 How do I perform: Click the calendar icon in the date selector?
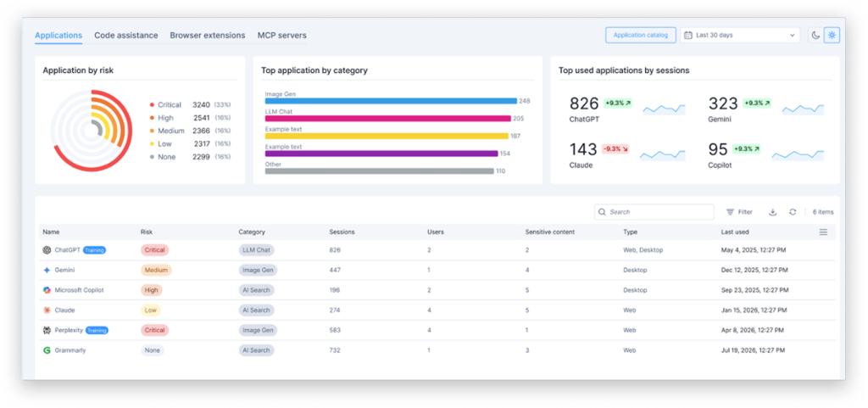687,36
